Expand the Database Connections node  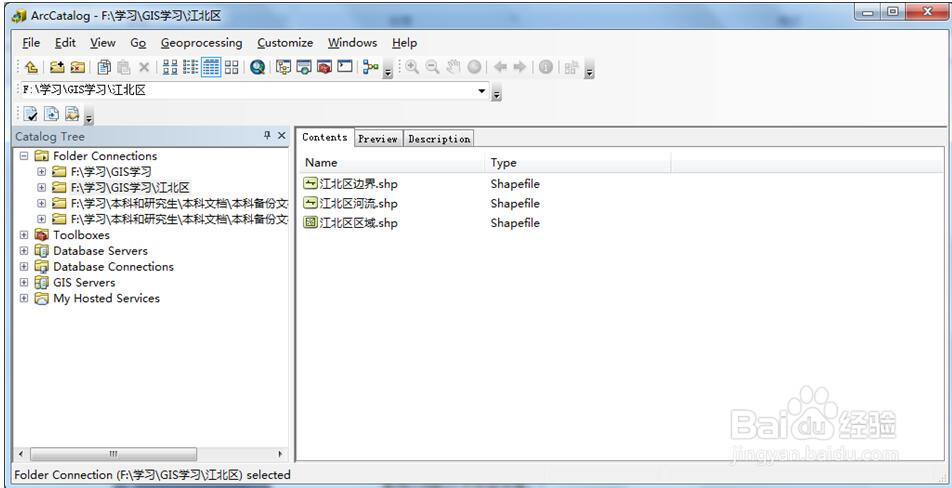pos(24,266)
